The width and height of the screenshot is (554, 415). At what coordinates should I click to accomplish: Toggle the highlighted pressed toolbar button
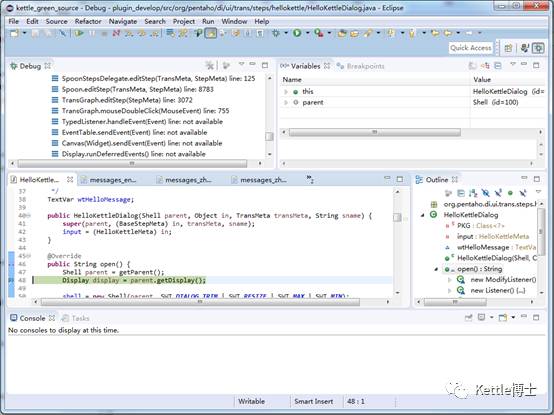[x=211, y=33]
